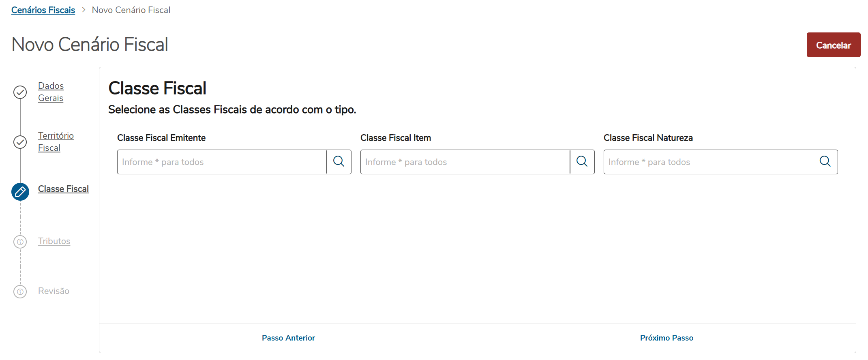Focus the Classe Fiscal Natureza input field
Viewport: 868px width, 360px height.
coord(708,162)
